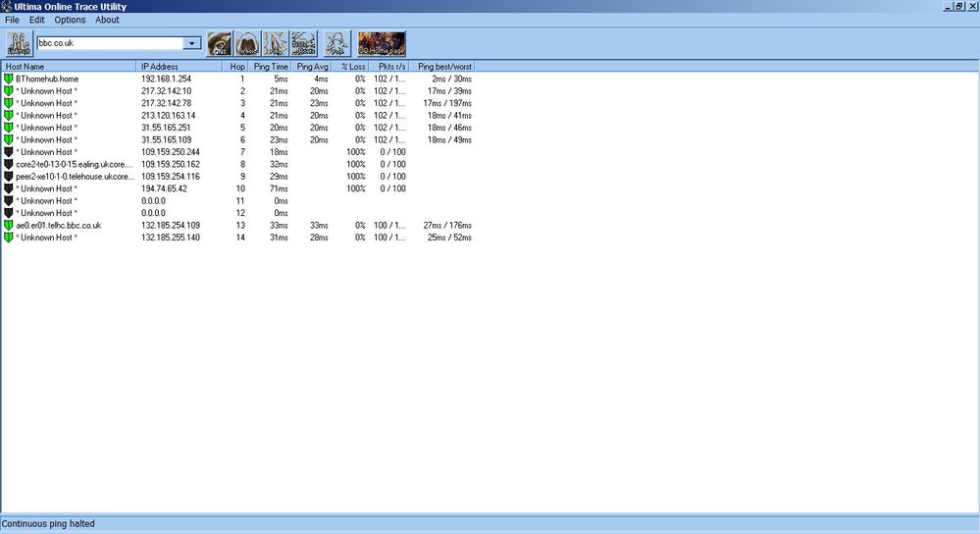Open the About menu
The image size is (980, 534).
click(107, 20)
